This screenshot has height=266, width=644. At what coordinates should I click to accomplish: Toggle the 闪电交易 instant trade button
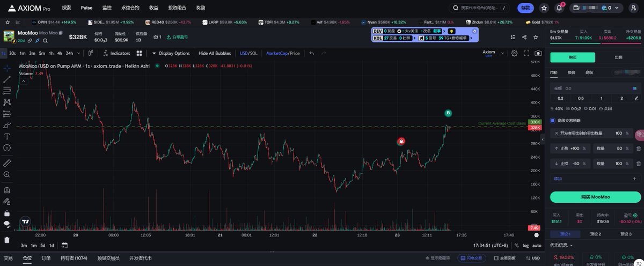(x=471, y=258)
